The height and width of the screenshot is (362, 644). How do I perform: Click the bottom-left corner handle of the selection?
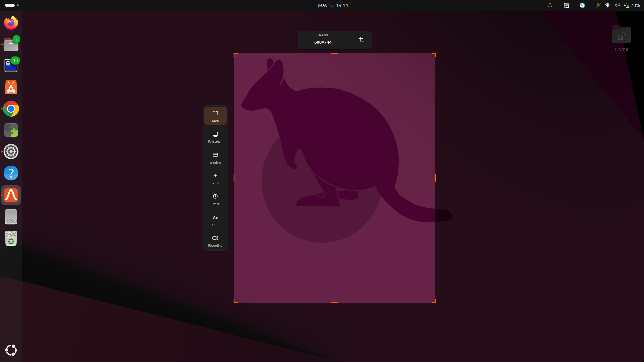235,301
